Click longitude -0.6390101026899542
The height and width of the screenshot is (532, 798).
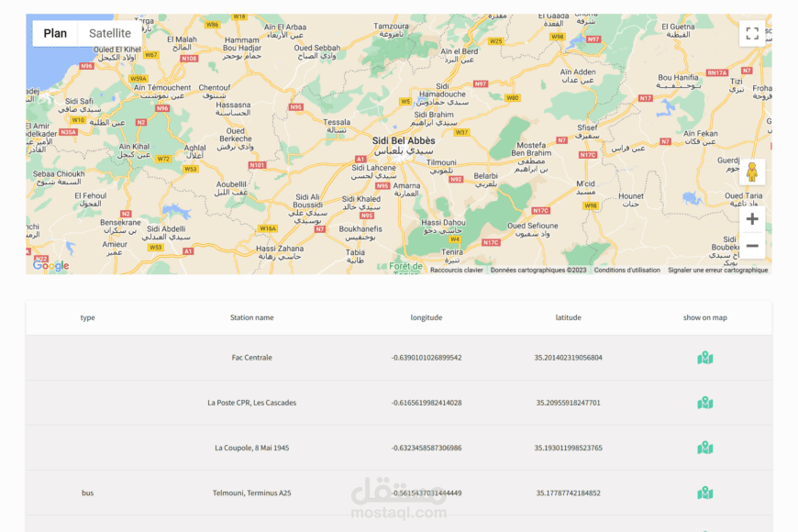427,358
